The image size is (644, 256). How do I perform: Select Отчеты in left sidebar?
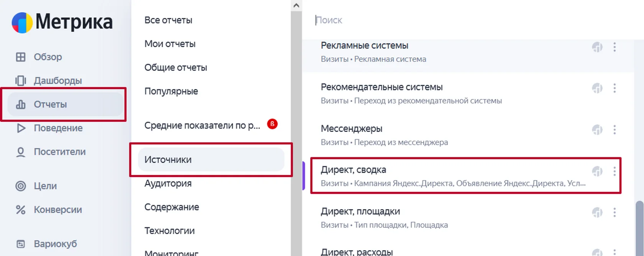coord(65,104)
